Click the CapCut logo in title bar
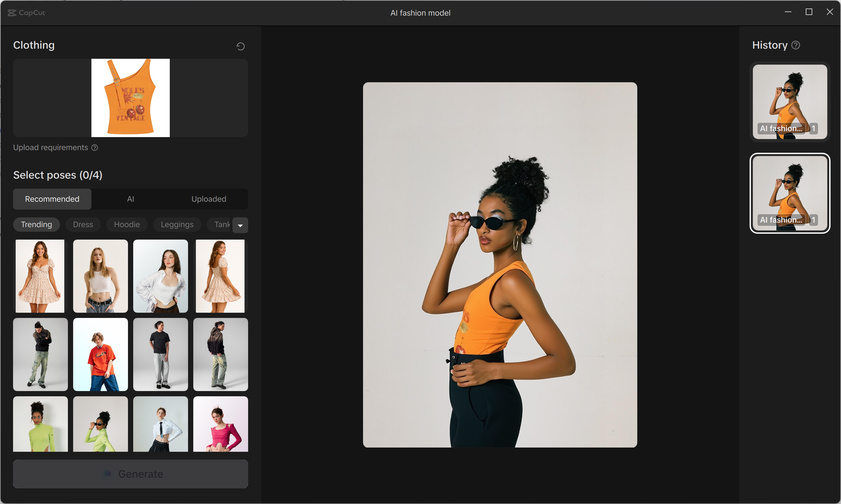The height and width of the screenshot is (504, 841). (x=26, y=12)
